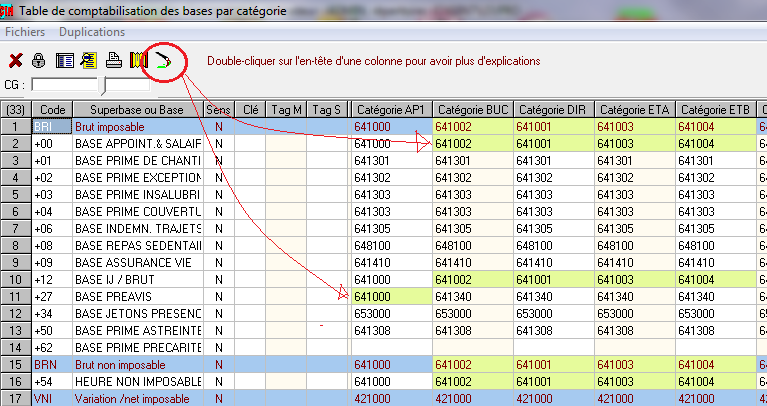Viewport: 767px width, 406px height.
Task: Click Catégorie ETB value 648100 in +08 row
Action: (x=716, y=246)
